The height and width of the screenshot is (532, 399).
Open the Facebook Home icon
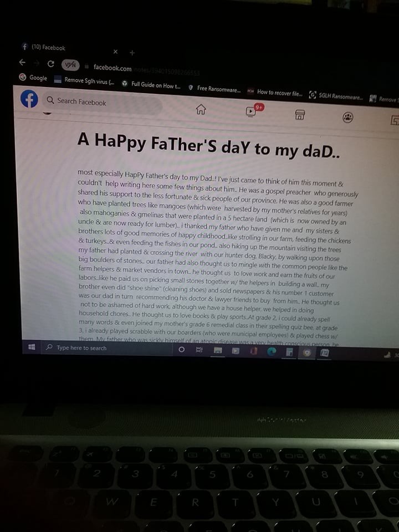pyautogui.click(x=201, y=109)
